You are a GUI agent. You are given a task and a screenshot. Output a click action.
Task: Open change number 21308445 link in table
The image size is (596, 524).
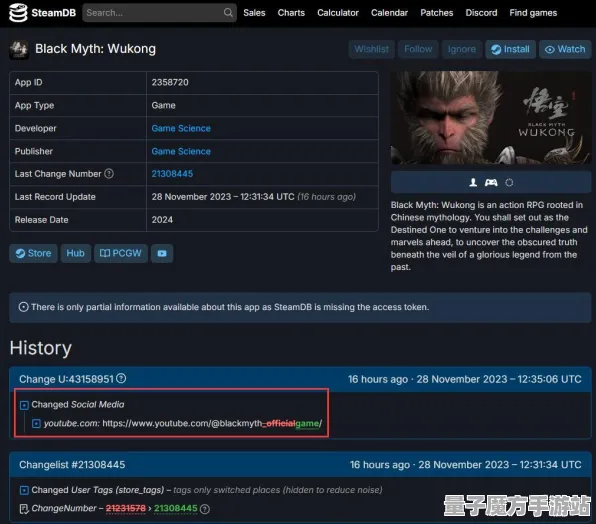172,174
